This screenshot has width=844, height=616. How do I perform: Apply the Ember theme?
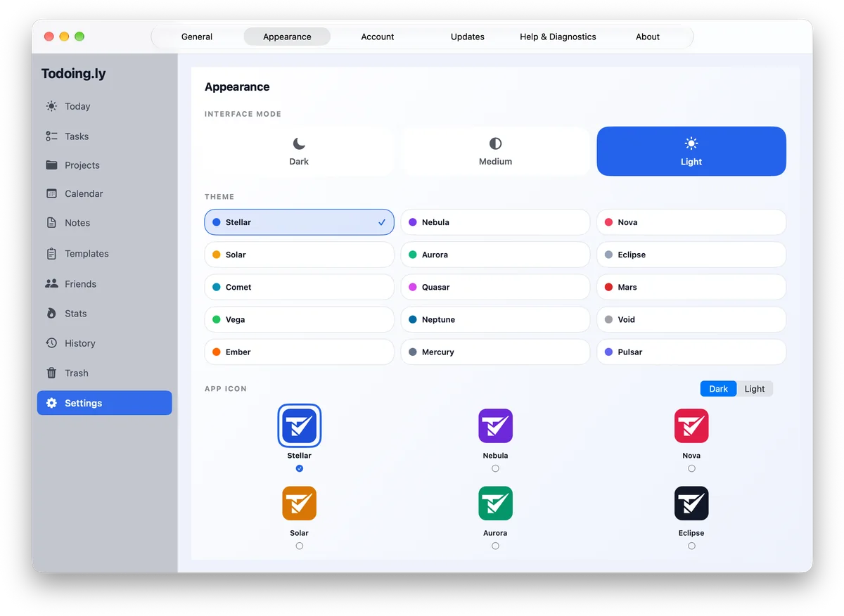pos(299,352)
